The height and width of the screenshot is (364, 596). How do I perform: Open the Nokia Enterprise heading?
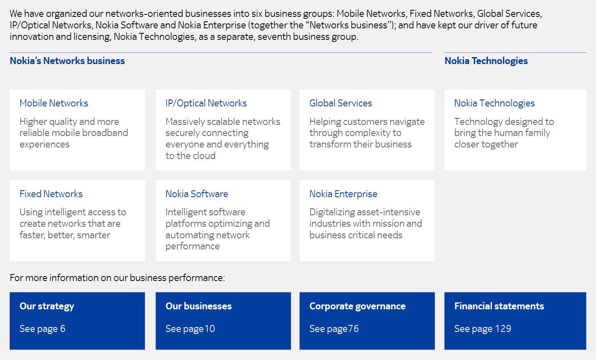point(343,194)
